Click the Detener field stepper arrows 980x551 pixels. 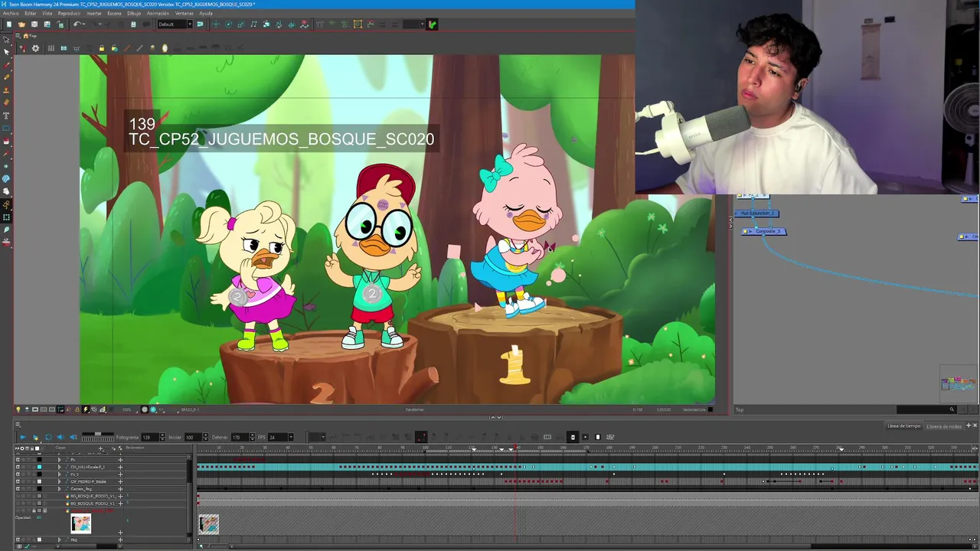click(x=252, y=437)
